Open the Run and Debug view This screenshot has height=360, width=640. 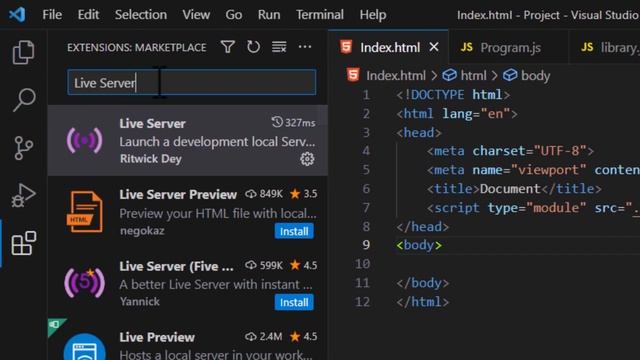[x=23, y=196]
